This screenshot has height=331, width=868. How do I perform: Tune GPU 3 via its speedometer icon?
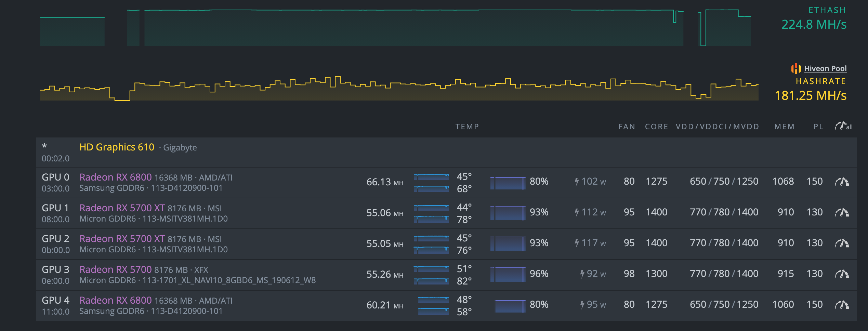[842, 274]
